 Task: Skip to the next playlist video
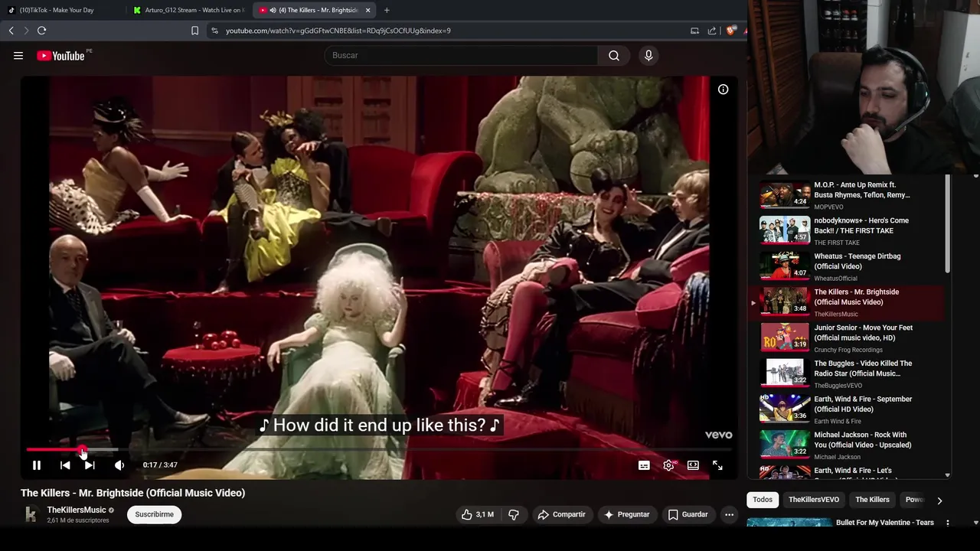tap(90, 465)
